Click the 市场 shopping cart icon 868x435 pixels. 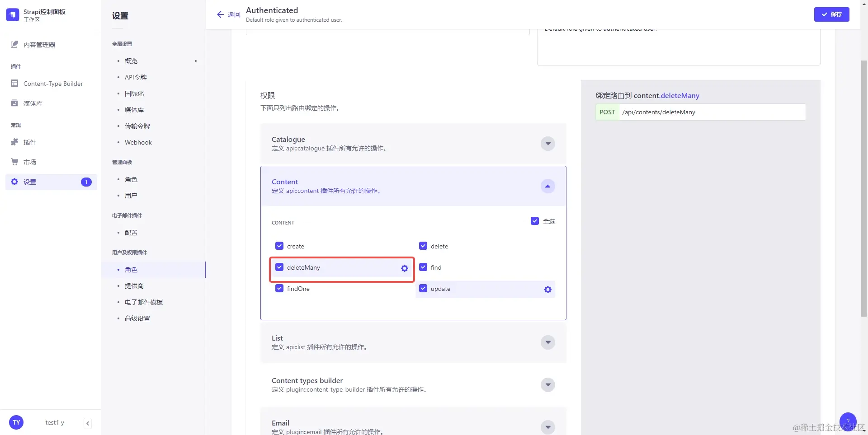pos(14,162)
